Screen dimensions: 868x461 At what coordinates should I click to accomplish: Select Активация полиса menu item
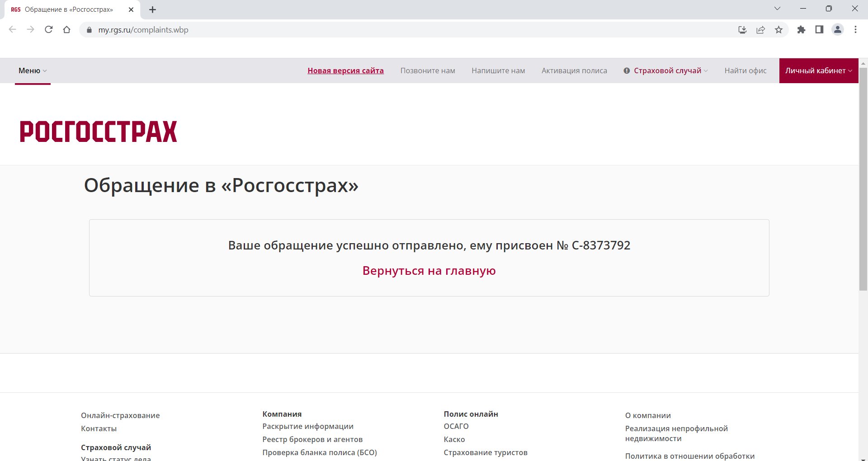(x=574, y=71)
